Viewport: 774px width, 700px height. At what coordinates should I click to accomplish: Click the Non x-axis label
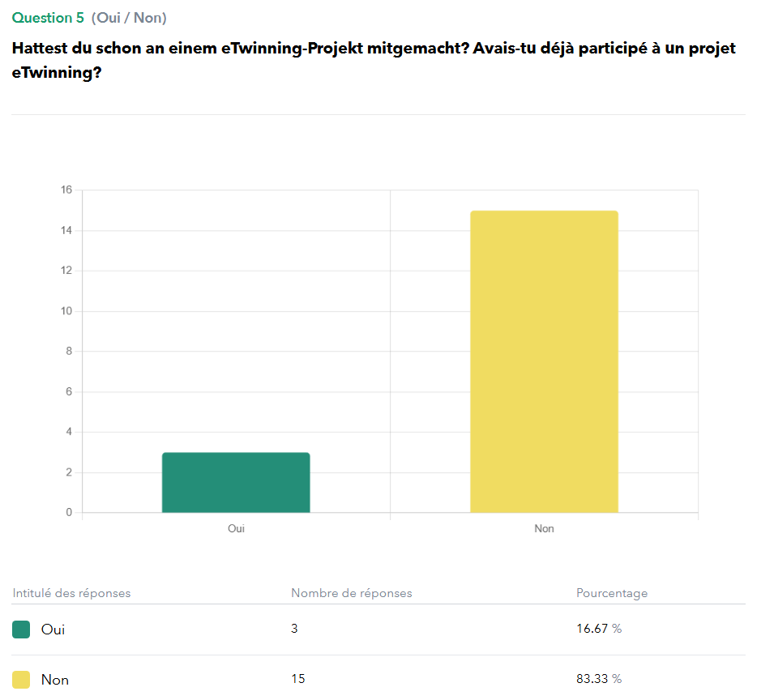pos(544,528)
